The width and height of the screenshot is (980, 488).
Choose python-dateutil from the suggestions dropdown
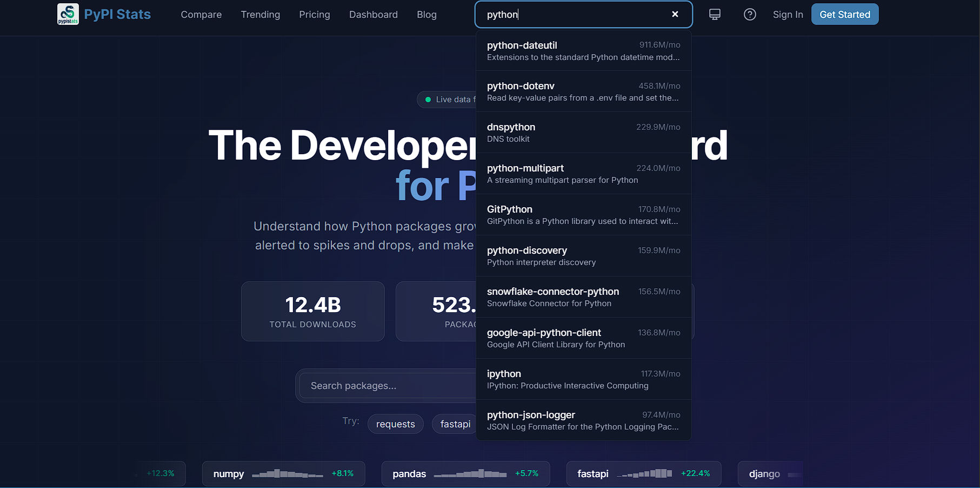coord(583,50)
